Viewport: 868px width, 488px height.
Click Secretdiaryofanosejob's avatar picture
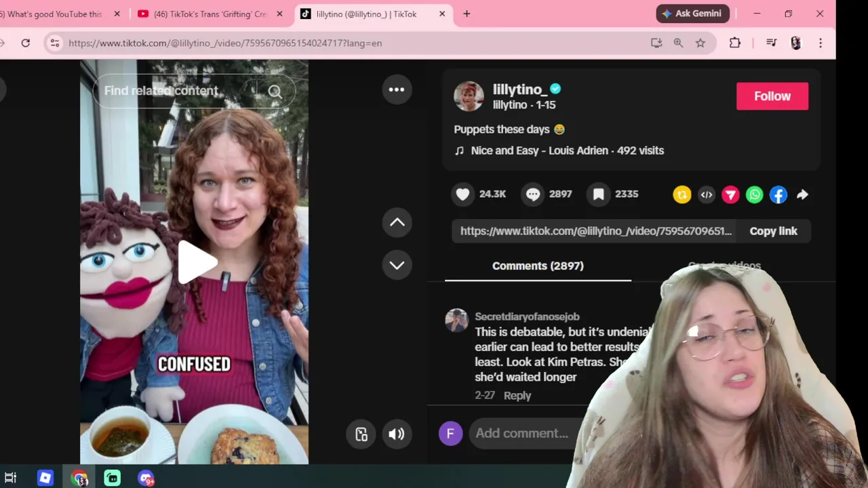tap(456, 321)
